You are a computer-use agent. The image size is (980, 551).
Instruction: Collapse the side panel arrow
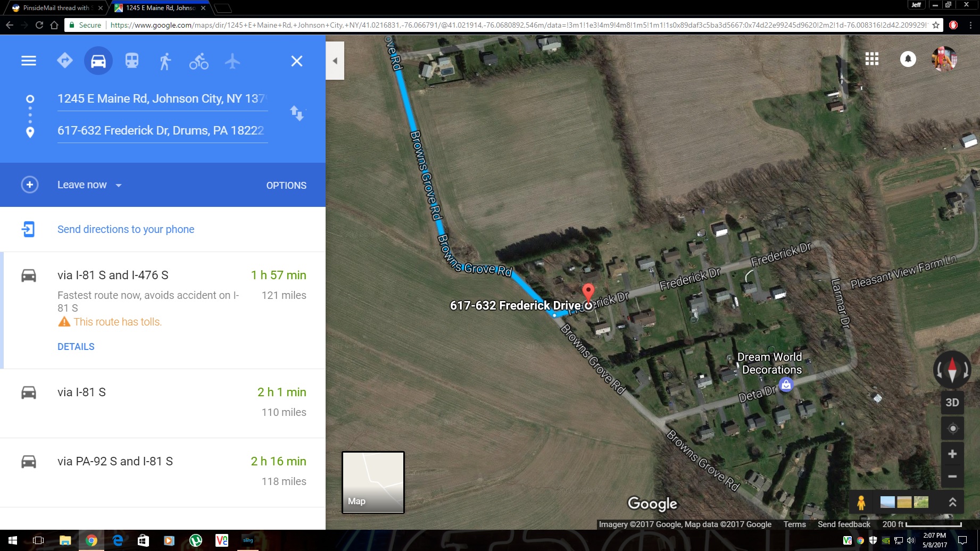335,61
